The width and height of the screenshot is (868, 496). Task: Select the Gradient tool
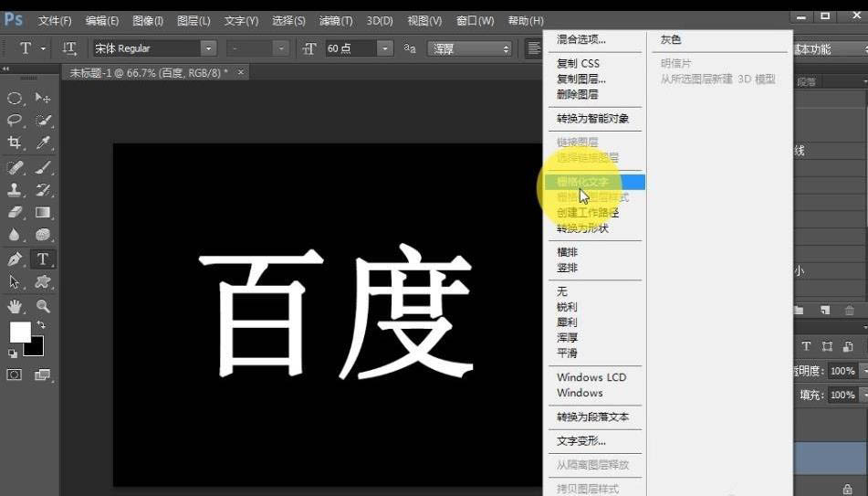coord(43,212)
